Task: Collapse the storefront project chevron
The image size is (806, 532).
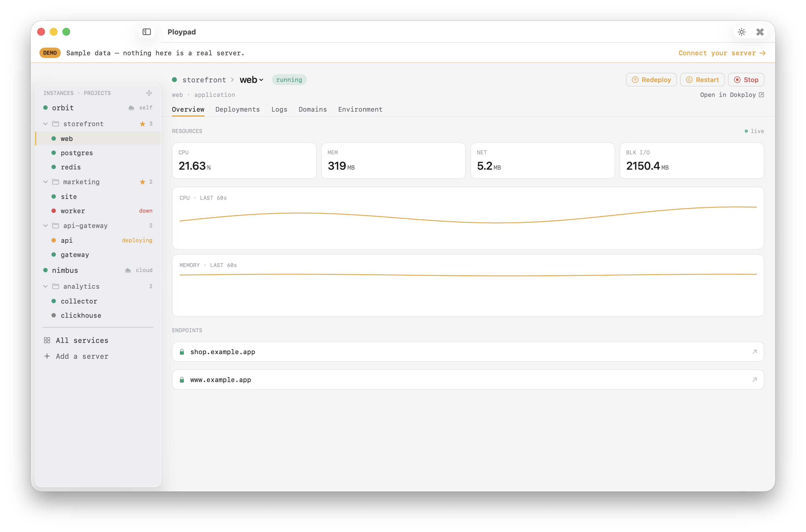Action: 45,124
